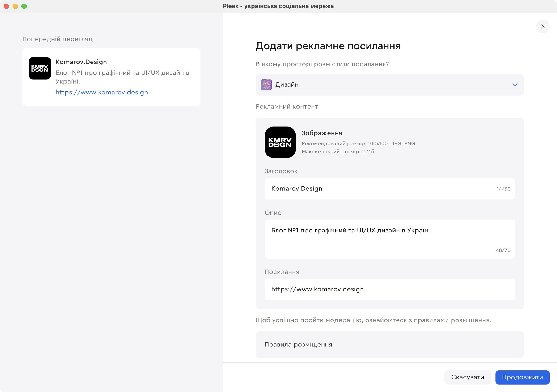Screen dimensions: 557x392
Task: Click the Komarov.Design title in preview
Action: (x=81, y=62)
